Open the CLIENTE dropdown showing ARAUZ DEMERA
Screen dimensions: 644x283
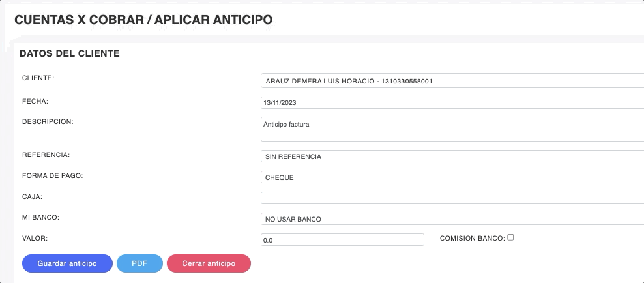point(451,81)
